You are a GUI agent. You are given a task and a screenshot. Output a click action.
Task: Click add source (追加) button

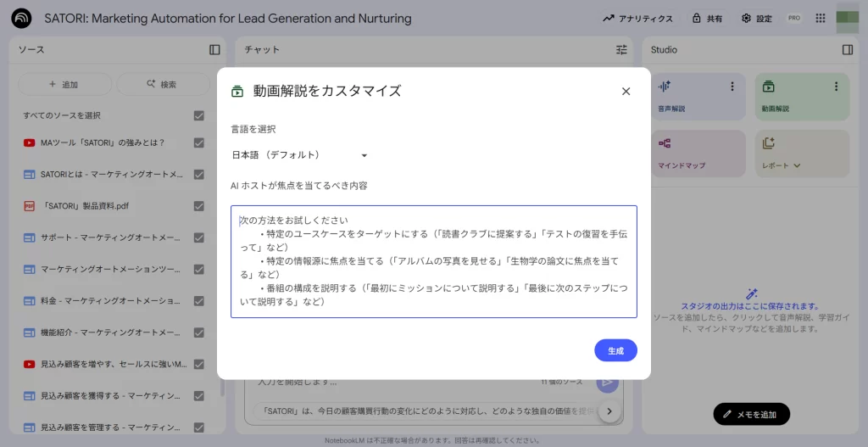click(64, 84)
